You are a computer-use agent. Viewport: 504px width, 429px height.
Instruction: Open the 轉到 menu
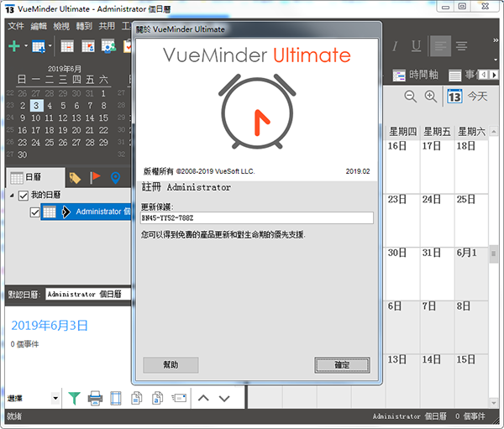pyautogui.click(x=84, y=26)
